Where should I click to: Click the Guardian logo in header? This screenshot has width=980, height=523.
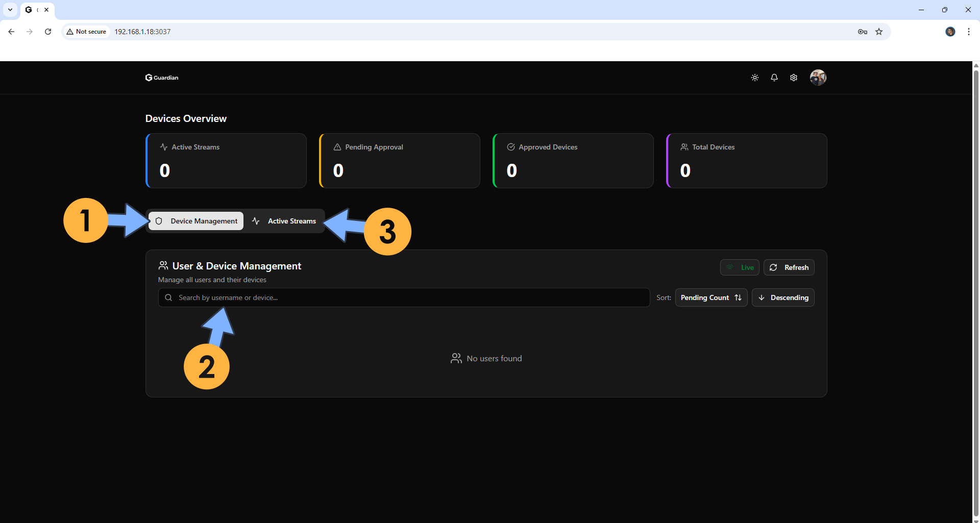(x=162, y=78)
